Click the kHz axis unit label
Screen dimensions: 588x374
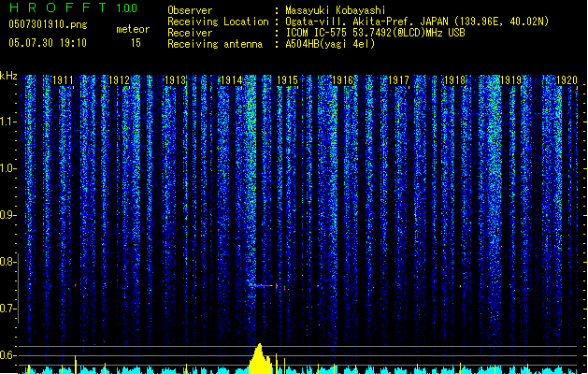click(x=8, y=76)
